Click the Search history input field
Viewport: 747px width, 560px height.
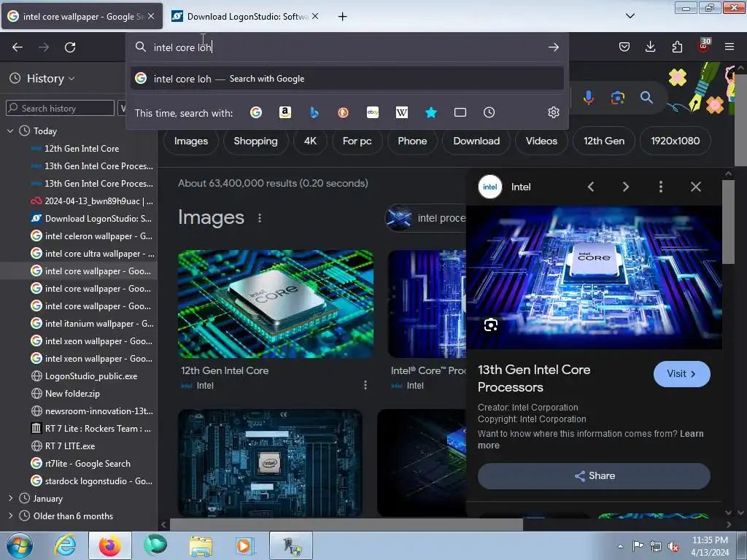pos(60,108)
